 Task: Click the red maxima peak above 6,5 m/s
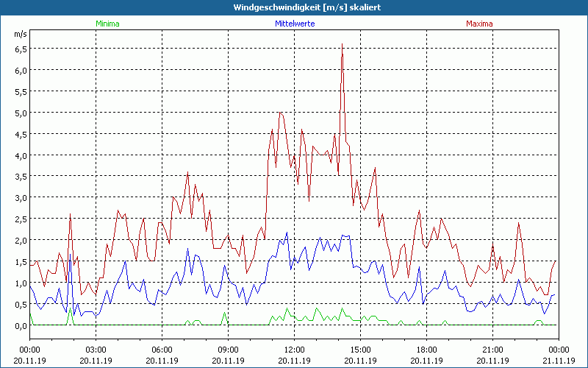point(342,44)
